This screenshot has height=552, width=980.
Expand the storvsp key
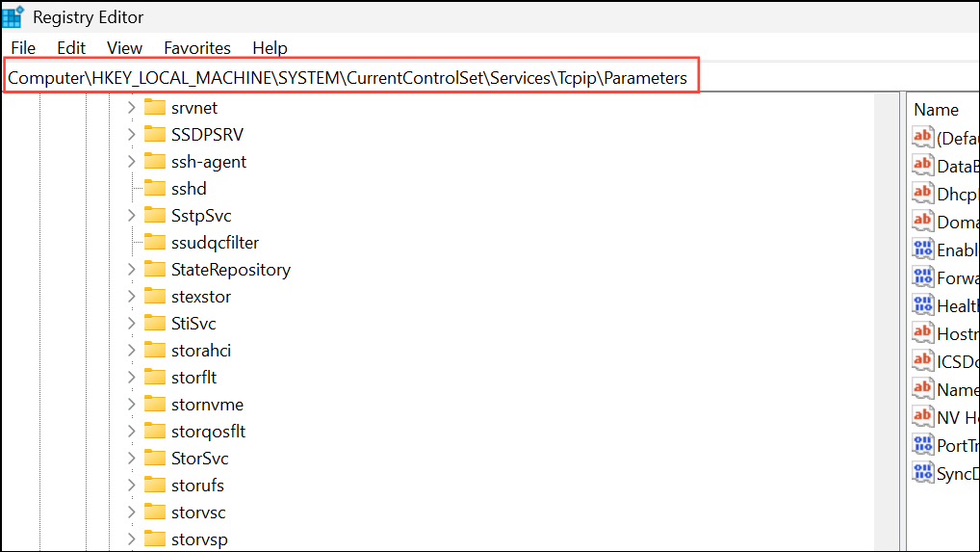(x=131, y=539)
